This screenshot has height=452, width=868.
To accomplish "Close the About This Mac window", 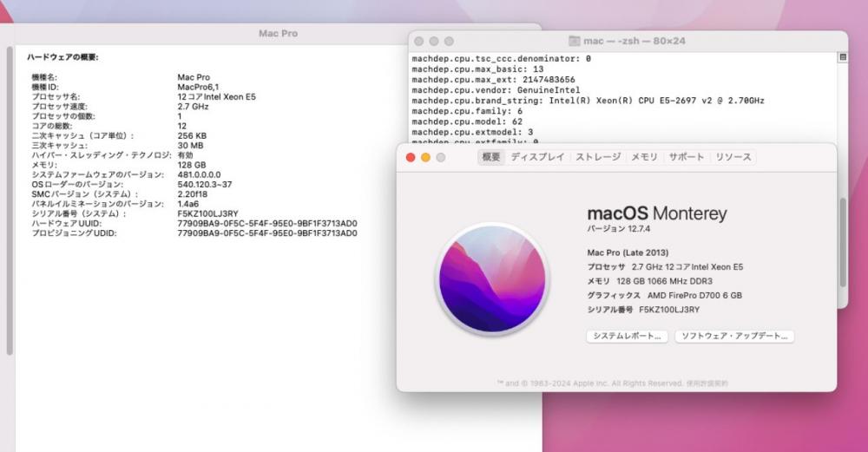I will click(x=411, y=158).
